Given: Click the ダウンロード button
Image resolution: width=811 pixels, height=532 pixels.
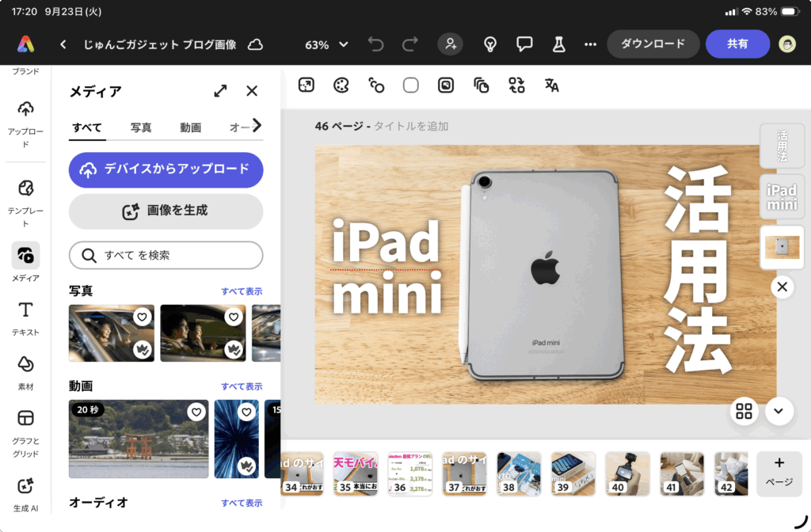Looking at the screenshot, I should click(653, 44).
